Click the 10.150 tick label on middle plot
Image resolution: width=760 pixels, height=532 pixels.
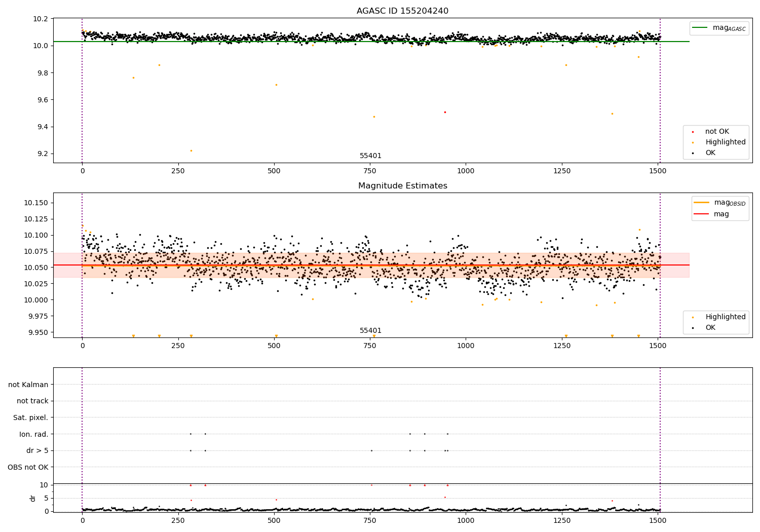[x=36, y=203]
